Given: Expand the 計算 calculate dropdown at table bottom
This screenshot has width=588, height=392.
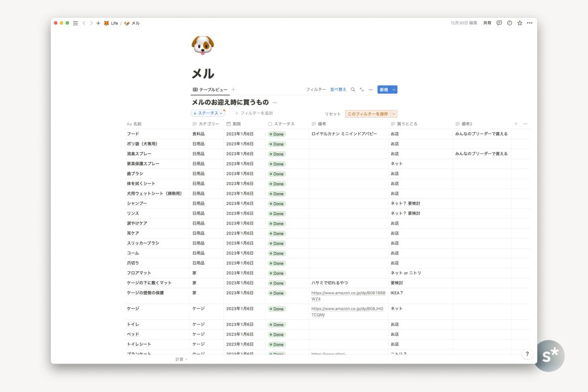Looking at the screenshot, I should tap(181, 360).
